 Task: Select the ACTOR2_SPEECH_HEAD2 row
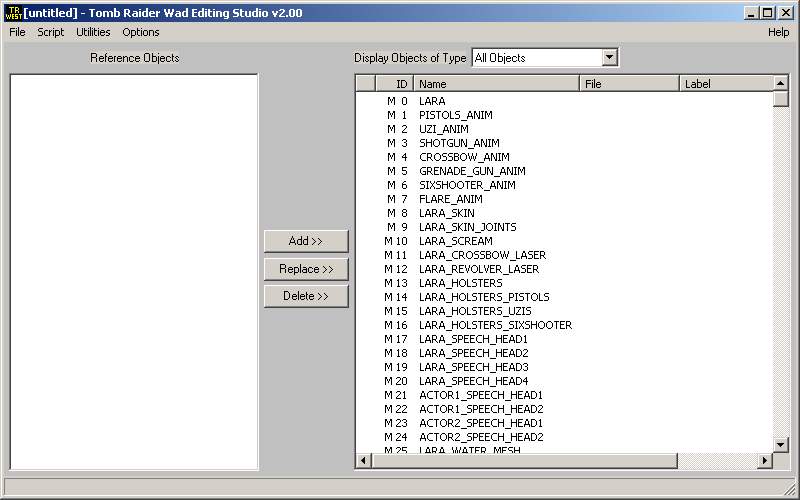(x=565, y=437)
